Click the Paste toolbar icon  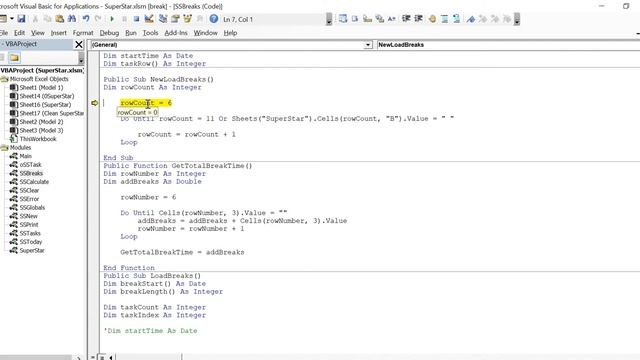(x=60, y=19)
